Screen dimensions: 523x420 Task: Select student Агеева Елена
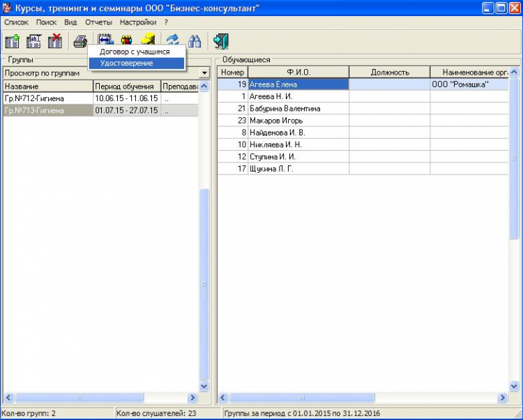298,84
